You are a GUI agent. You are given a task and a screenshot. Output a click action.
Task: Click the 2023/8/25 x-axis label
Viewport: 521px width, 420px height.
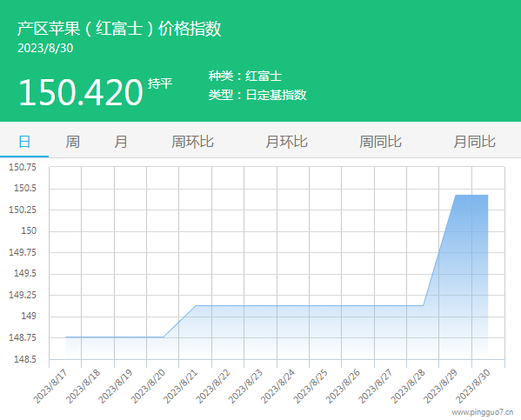click(310, 386)
